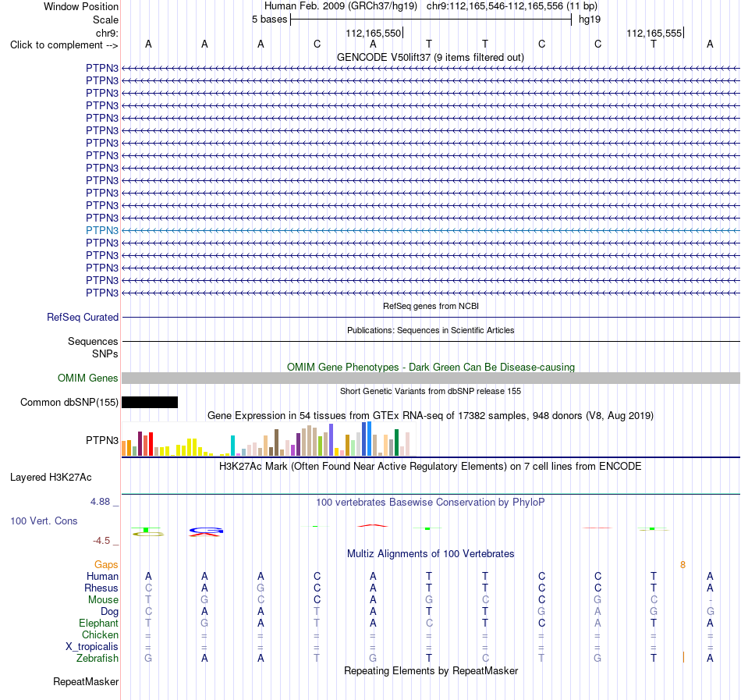This screenshot has width=741, height=700.
Task: Click the orange '8' in the Gaps row
Action: click(x=682, y=565)
